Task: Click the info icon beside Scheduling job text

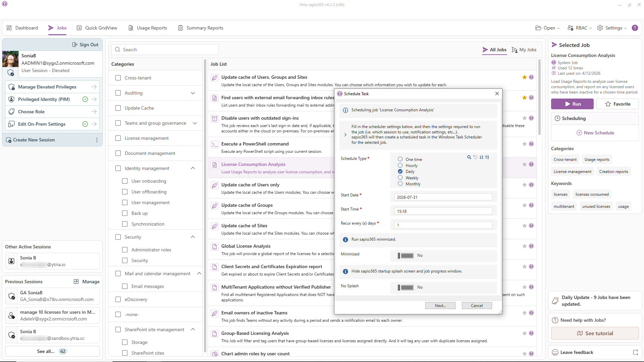Action: [x=345, y=110]
